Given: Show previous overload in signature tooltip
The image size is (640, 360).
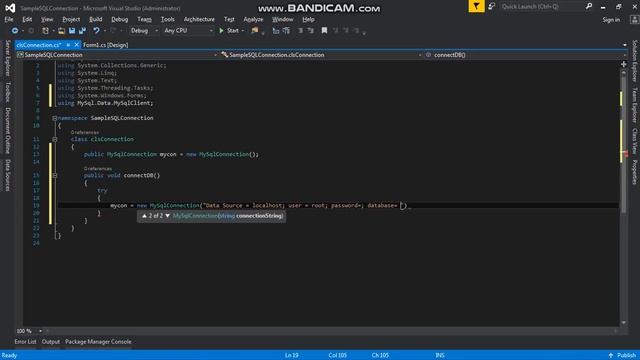Looking at the screenshot, I should coord(144,216).
